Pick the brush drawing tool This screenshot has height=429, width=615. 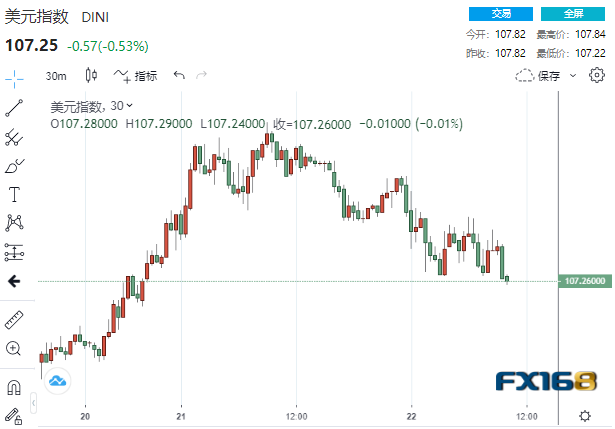click(x=14, y=165)
